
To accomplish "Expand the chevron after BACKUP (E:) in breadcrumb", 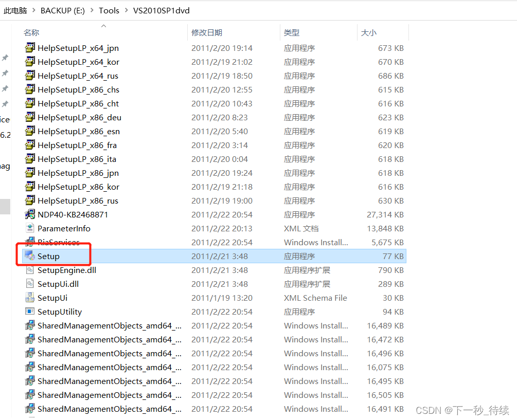I will point(92,11).
